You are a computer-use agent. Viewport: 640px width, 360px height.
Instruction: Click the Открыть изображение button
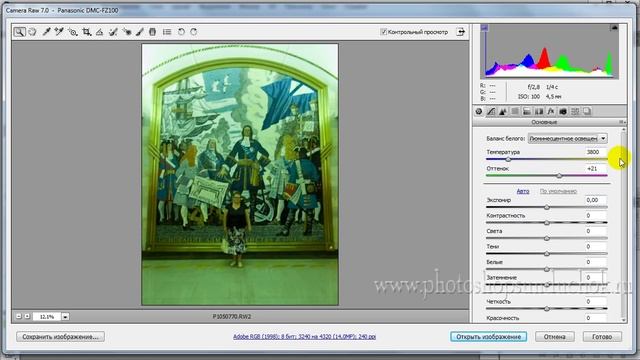tap(489, 337)
